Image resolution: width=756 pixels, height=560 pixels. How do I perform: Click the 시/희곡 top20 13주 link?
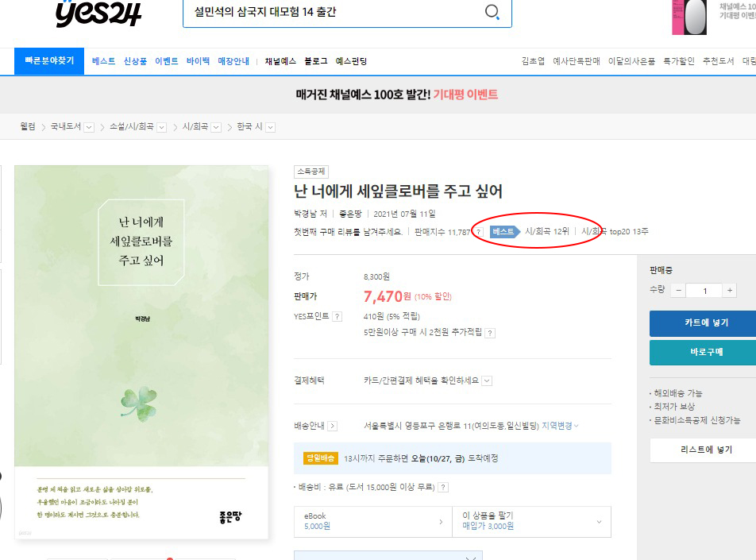coord(615,231)
